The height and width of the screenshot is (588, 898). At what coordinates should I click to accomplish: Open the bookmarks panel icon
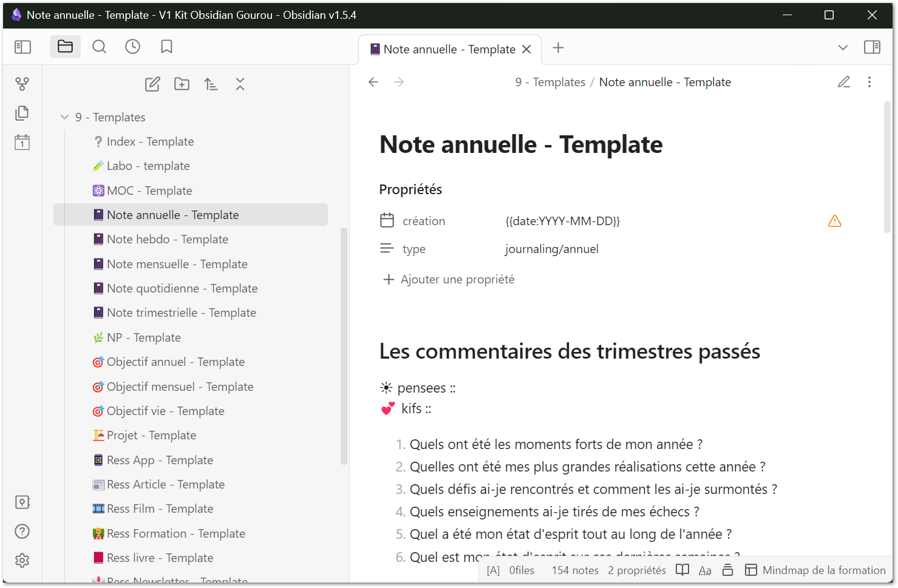(x=166, y=47)
